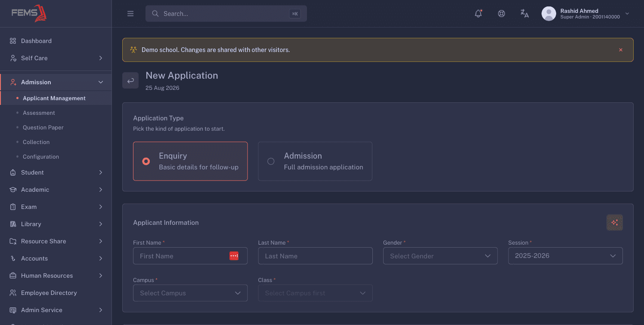This screenshot has width=644, height=325.
Task: Click the Last Name input field
Action: tap(315, 256)
